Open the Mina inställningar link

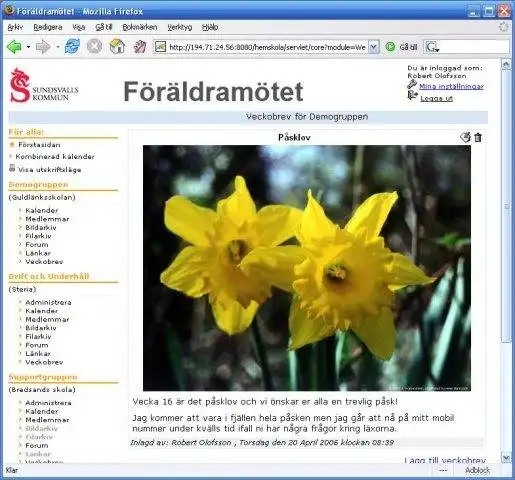(x=451, y=86)
